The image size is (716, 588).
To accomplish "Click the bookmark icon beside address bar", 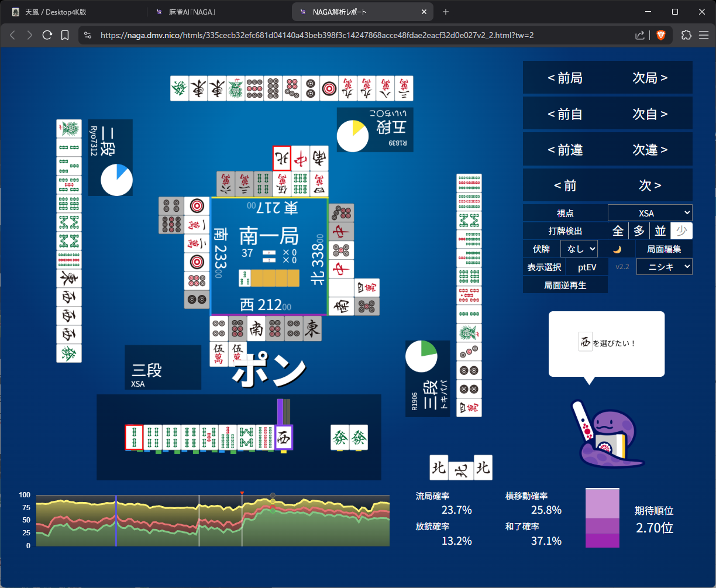I will pyautogui.click(x=65, y=35).
